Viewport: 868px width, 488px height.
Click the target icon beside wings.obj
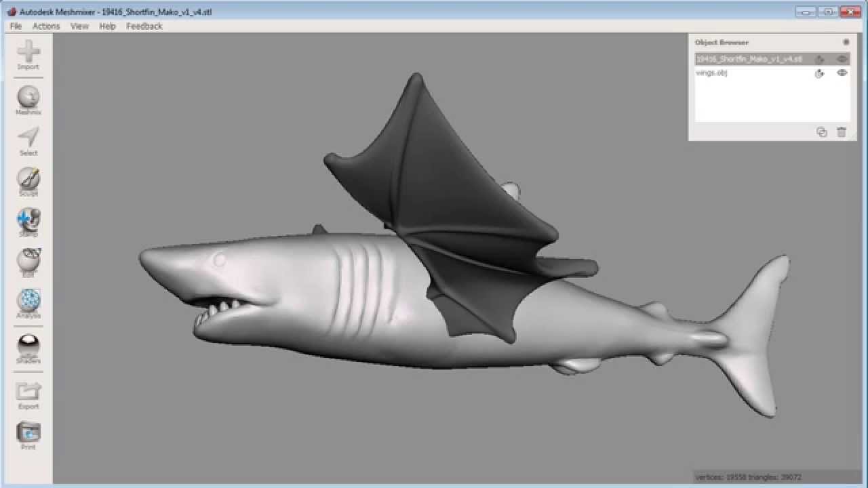click(x=819, y=73)
